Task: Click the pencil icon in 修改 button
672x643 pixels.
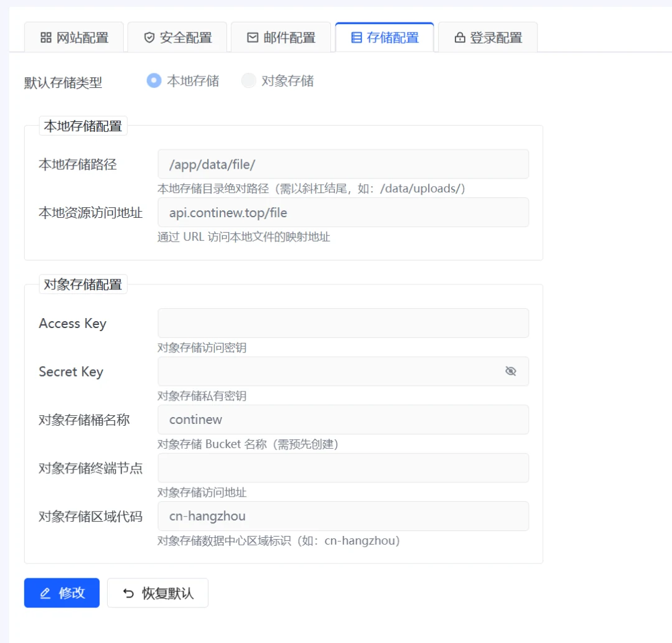Action: 45,593
